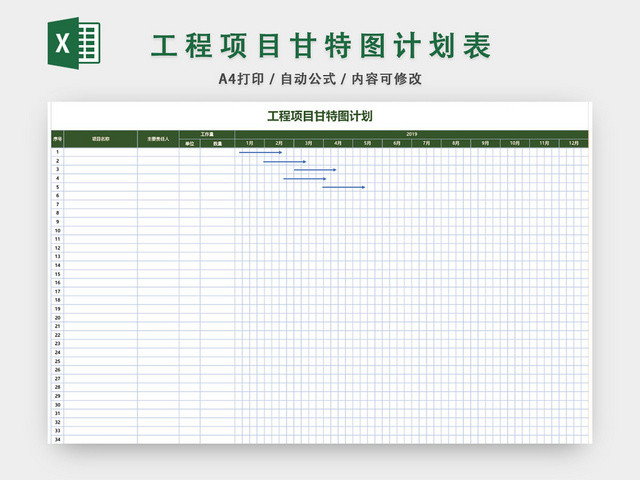Select the 项目名称 header cell
Viewport: 640px width, 480px height.
click(x=100, y=139)
